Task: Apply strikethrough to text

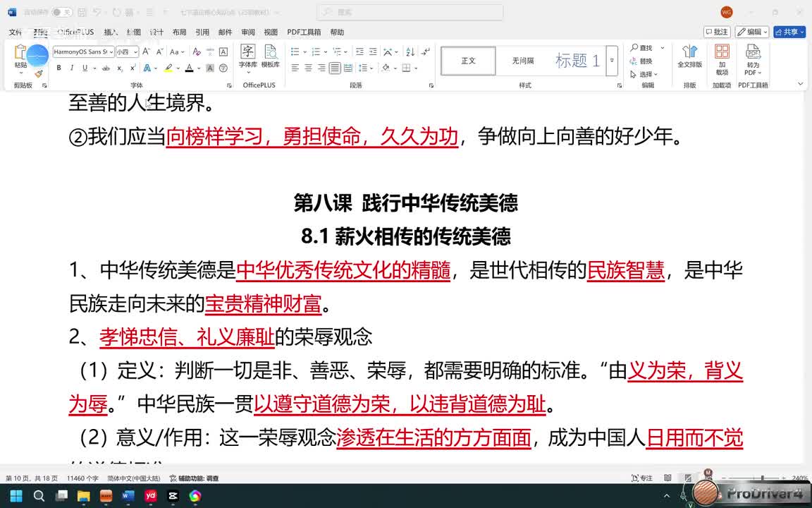Action: (106, 68)
